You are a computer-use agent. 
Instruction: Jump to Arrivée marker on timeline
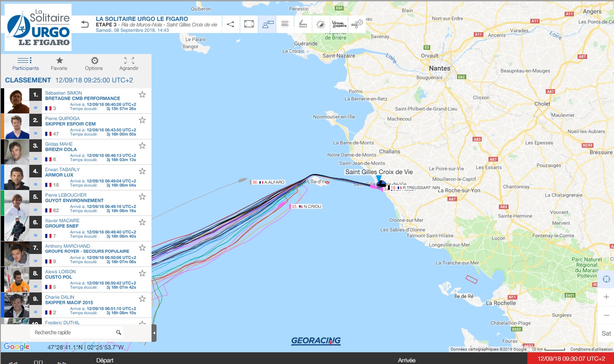tap(407, 360)
